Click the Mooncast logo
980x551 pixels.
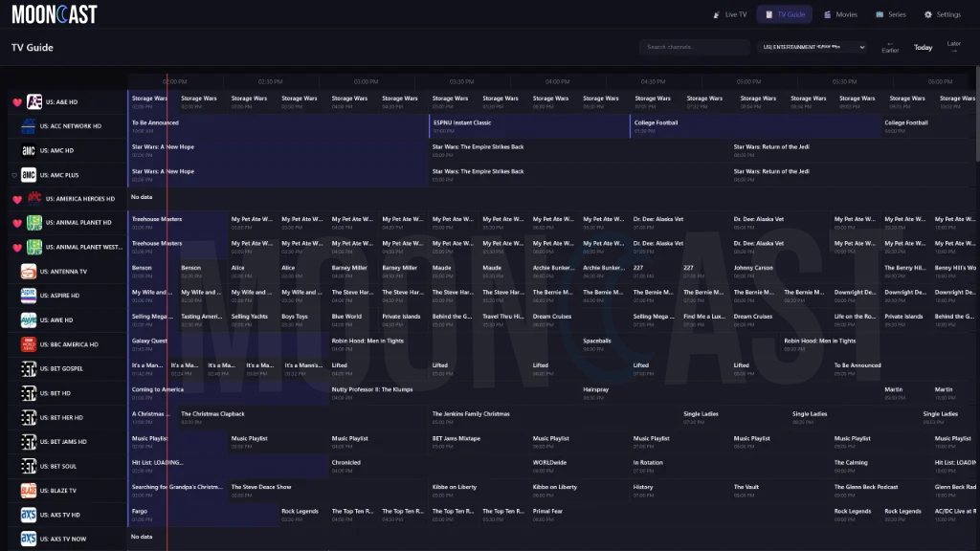tap(55, 13)
